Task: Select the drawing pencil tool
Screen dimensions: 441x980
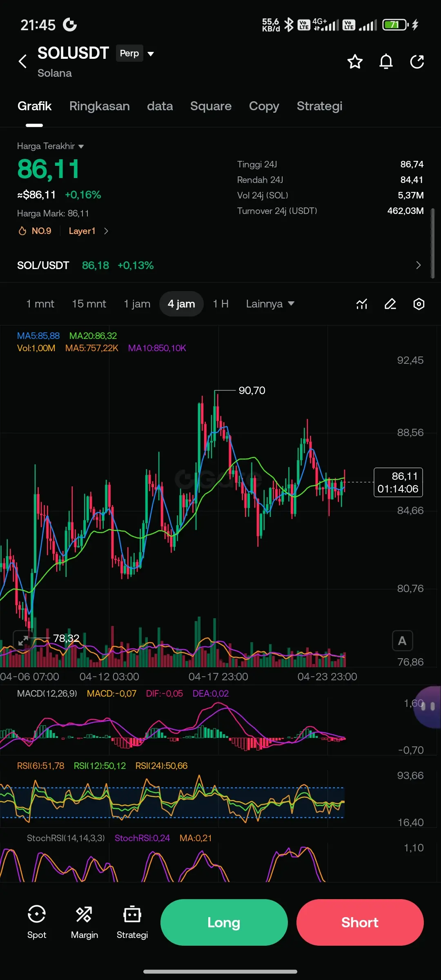Action: click(390, 304)
